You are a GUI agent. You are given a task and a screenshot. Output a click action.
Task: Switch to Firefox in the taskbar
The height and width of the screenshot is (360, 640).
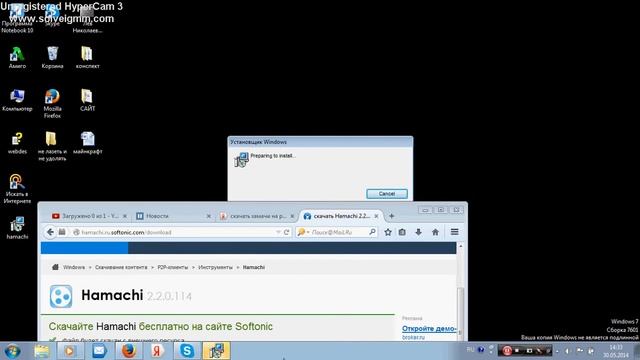click(x=129, y=351)
